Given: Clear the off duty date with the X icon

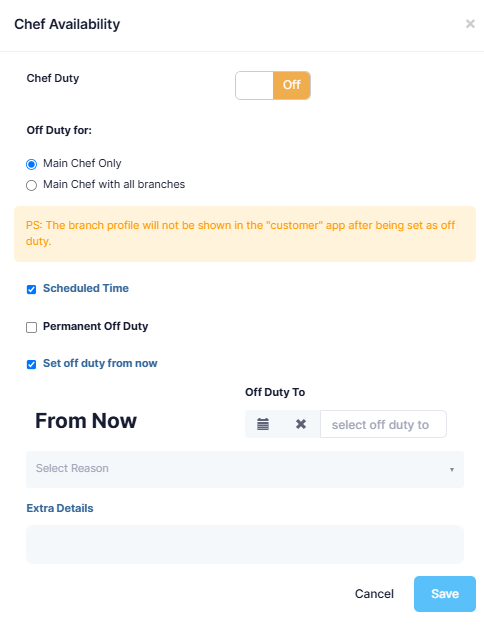Looking at the screenshot, I should [x=301, y=424].
